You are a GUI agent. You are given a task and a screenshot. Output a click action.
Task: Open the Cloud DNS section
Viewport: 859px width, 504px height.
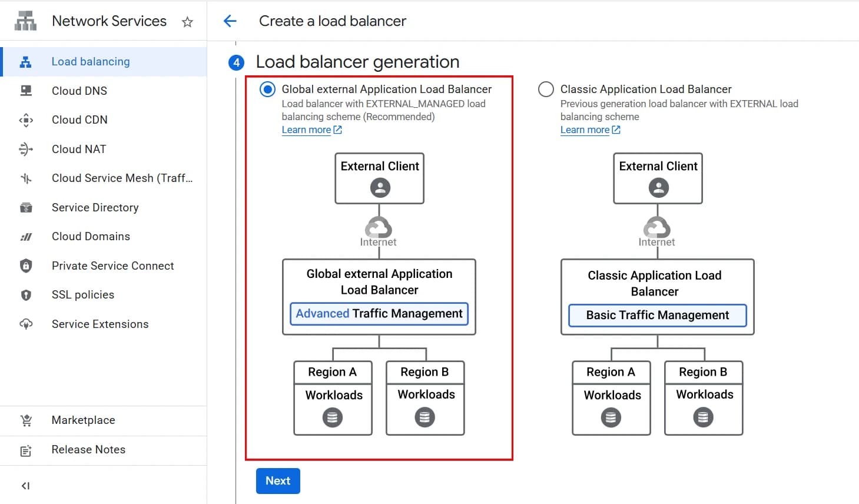(x=79, y=91)
